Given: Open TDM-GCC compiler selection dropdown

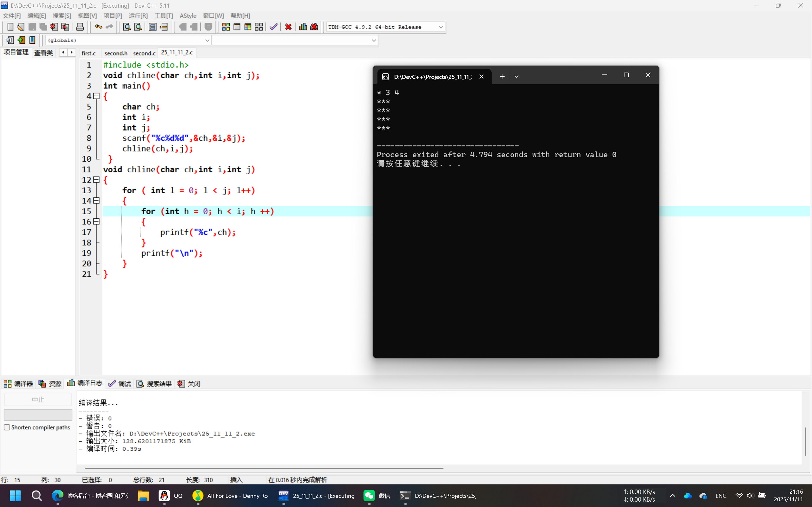Looking at the screenshot, I should tap(441, 27).
